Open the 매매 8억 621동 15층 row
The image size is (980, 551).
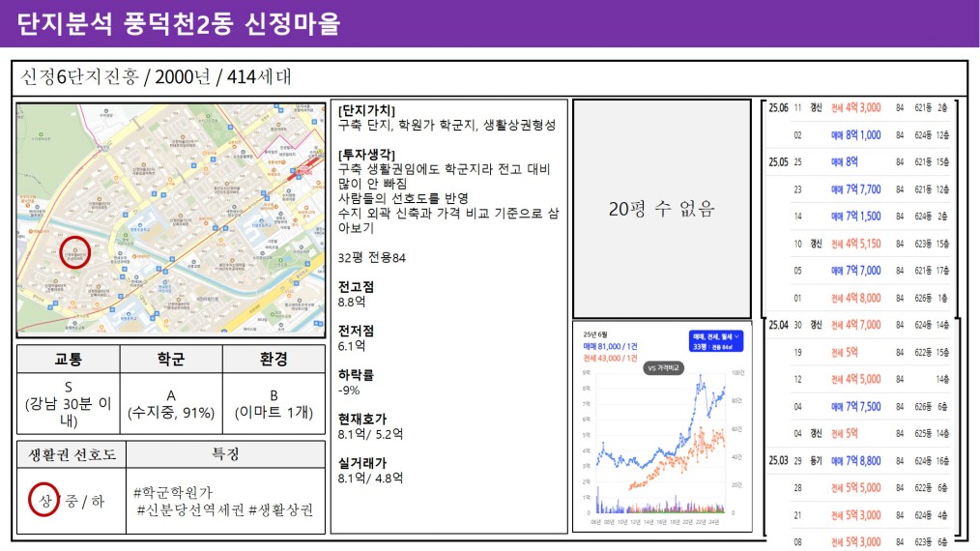point(859,162)
